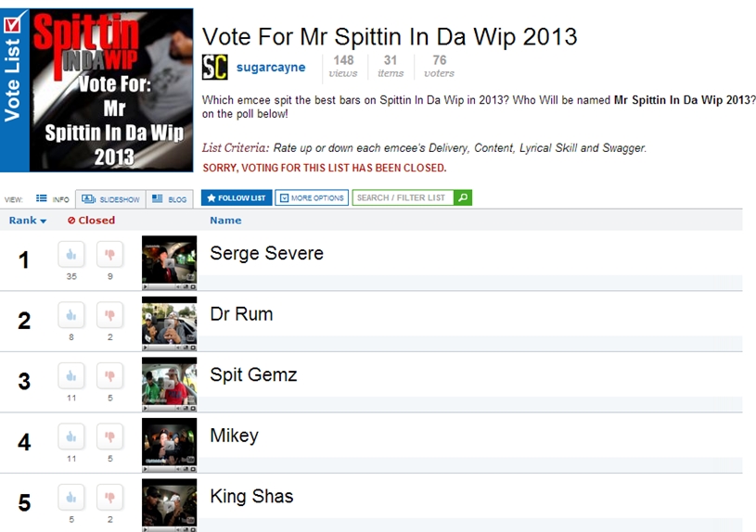Thumbs down Spit Gemz

tap(109, 375)
